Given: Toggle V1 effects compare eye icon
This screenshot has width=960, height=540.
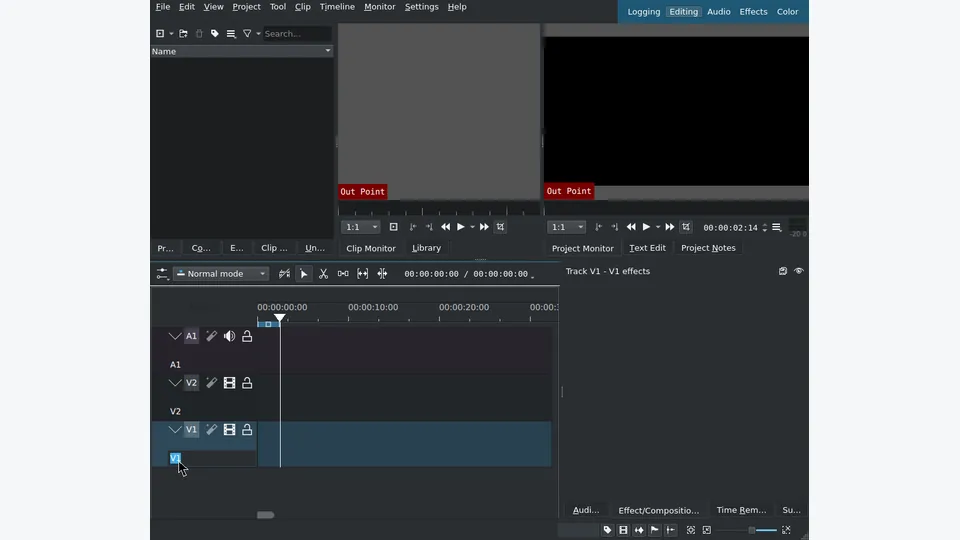Looking at the screenshot, I should coord(799,271).
